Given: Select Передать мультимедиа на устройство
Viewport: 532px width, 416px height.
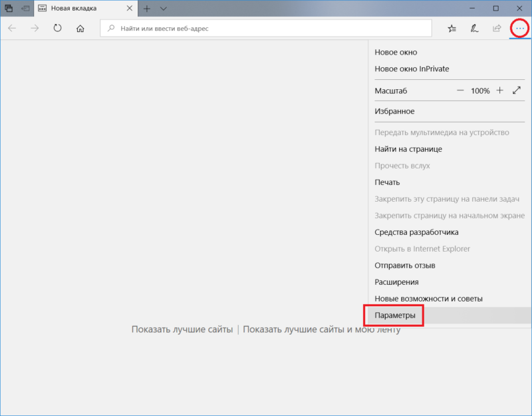Looking at the screenshot, I should [450, 132].
